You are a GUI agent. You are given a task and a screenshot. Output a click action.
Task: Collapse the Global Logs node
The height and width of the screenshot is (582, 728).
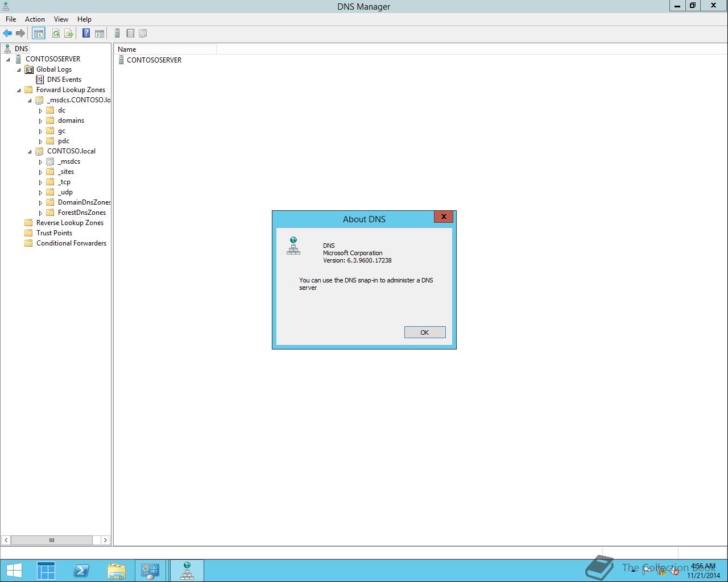tap(19, 70)
